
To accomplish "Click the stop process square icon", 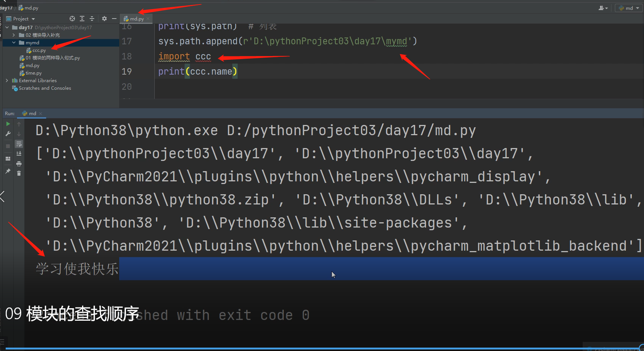I will [x=8, y=146].
